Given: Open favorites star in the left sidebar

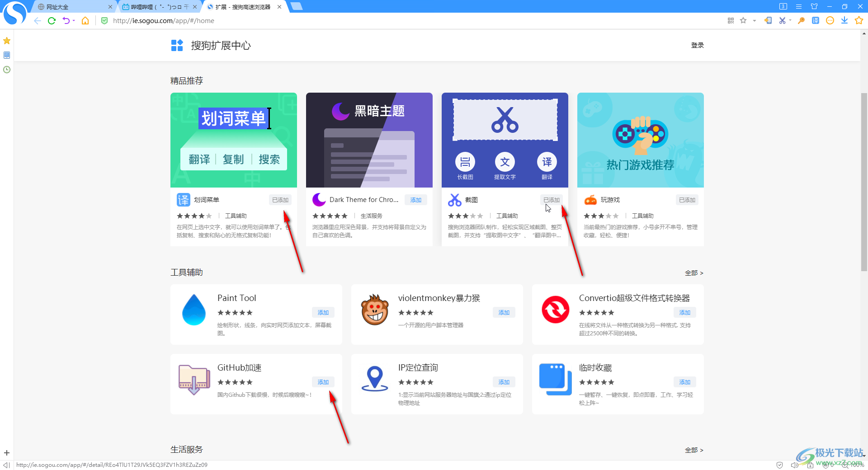Looking at the screenshot, I should coord(7,41).
